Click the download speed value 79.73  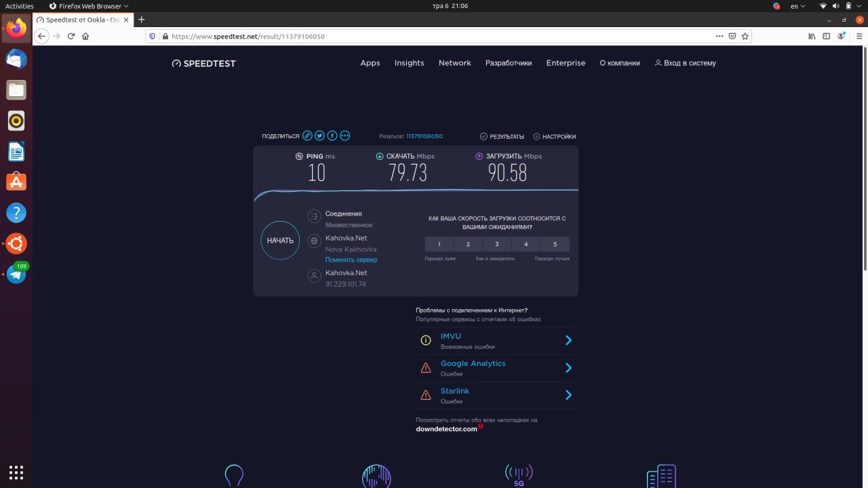click(408, 173)
